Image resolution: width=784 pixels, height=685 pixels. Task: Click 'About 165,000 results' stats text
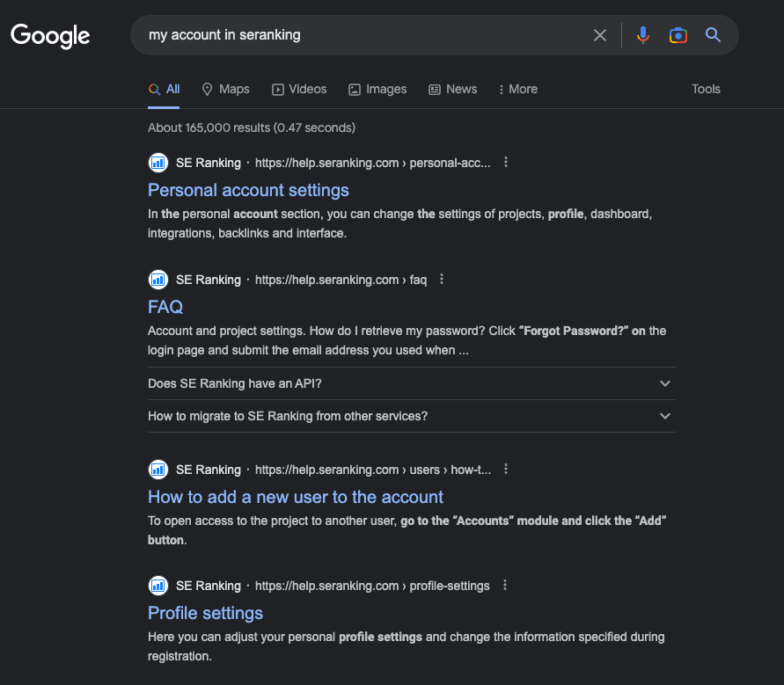[252, 128]
